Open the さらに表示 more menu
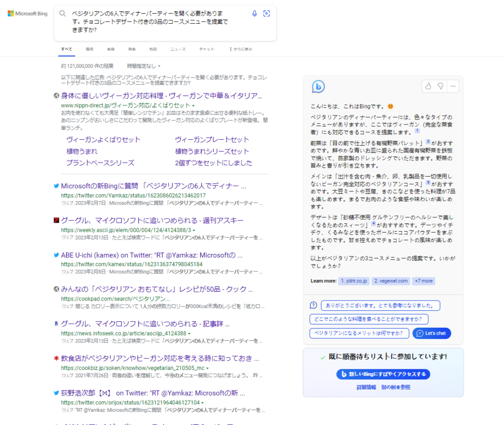The width and height of the screenshot is (504, 425). point(241,49)
